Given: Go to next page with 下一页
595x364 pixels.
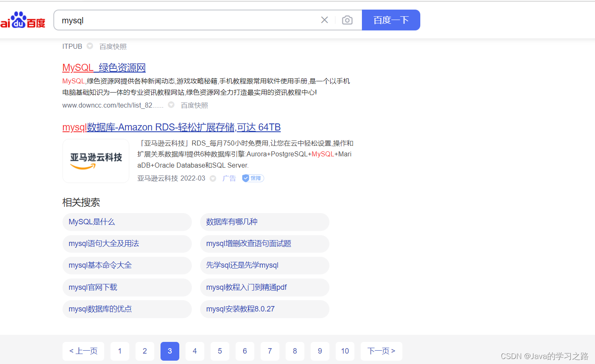Looking at the screenshot, I should [382, 351].
